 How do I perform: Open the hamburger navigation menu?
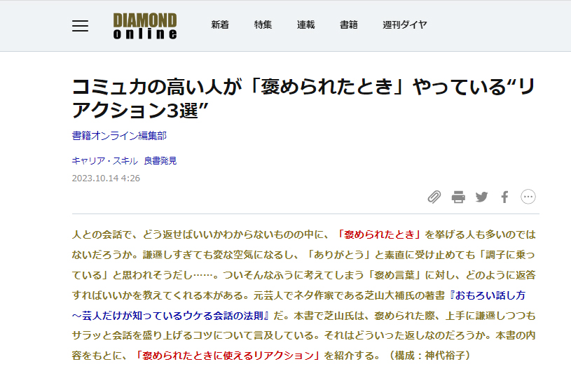(81, 26)
